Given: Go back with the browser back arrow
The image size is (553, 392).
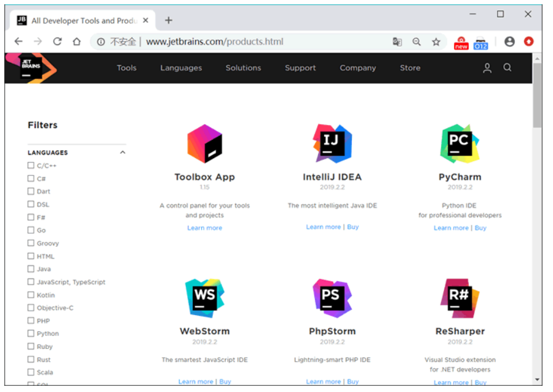Looking at the screenshot, I should click(18, 42).
